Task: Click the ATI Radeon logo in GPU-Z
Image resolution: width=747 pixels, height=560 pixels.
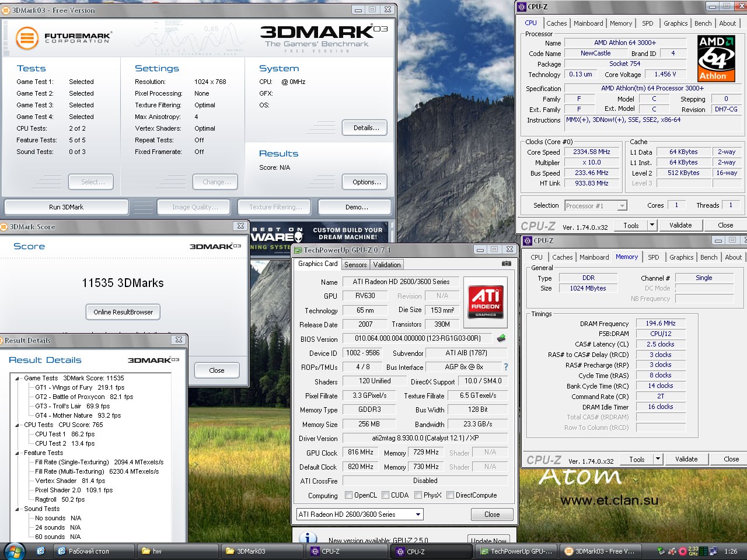Action: [x=486, y=302]
